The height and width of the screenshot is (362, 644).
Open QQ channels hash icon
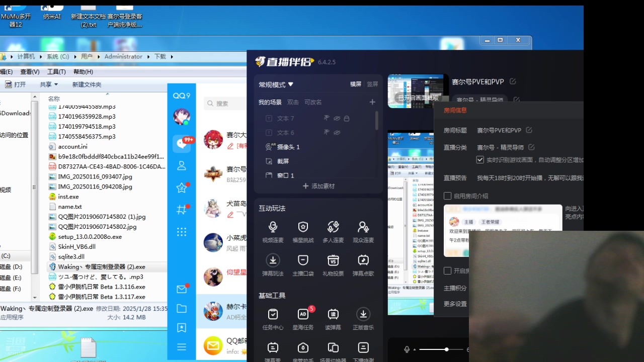point(182,210)
